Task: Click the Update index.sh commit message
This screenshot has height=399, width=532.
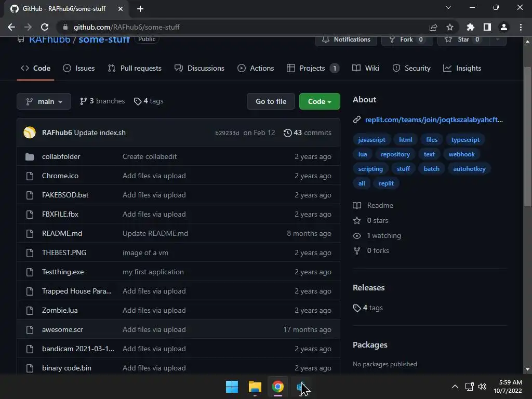Action: point(100,132)
